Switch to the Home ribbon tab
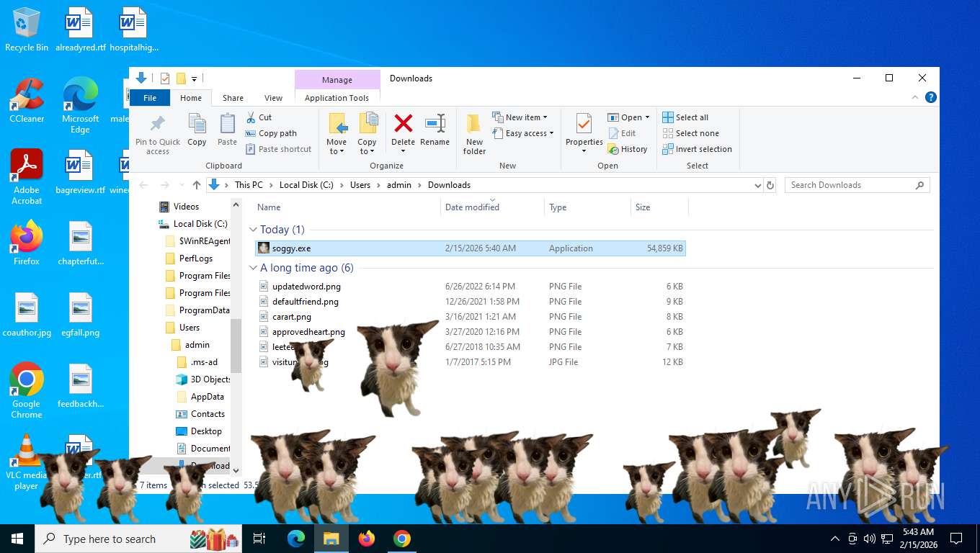 coord(191,98)
